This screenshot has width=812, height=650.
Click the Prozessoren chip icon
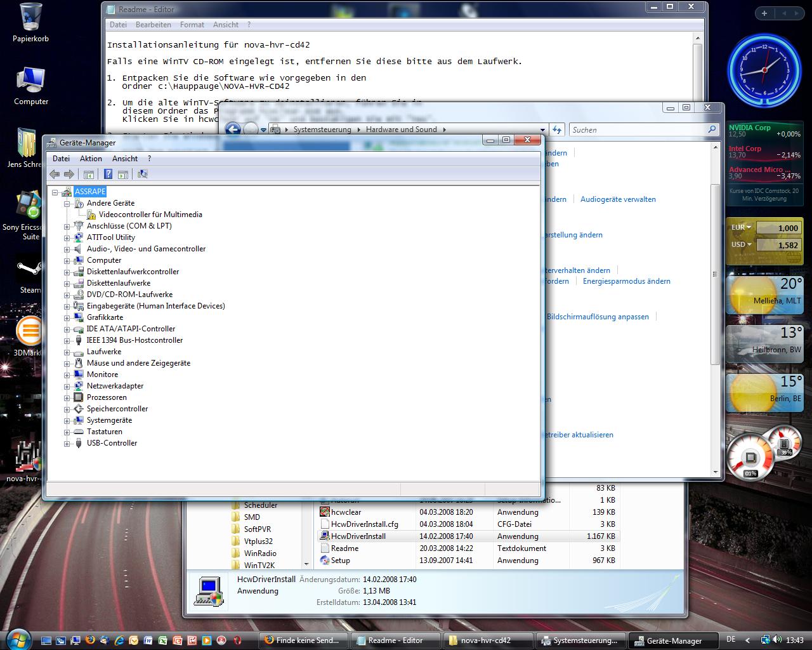(x=79, y=397)
